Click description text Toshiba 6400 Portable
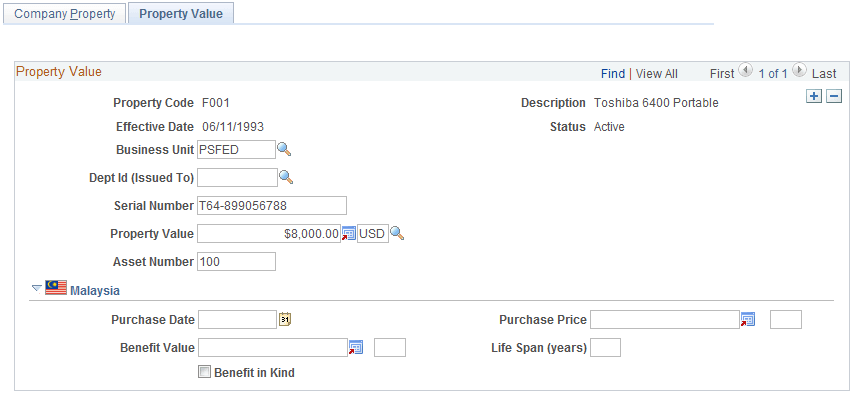The image size is (856, 396). pos(656,103)
